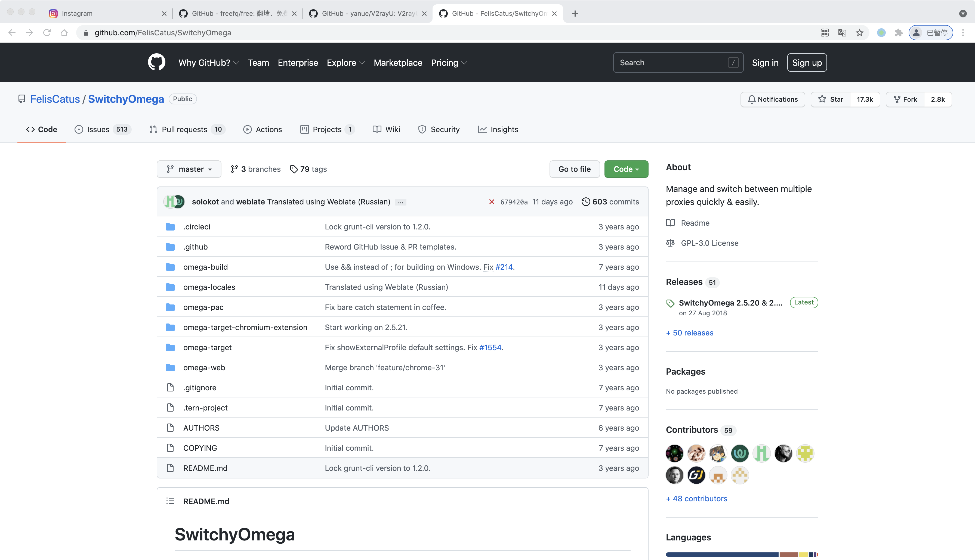The width and height of the screenshot is (975, 560).
Task: Click the browser back arrow
Action: (12, 33)
